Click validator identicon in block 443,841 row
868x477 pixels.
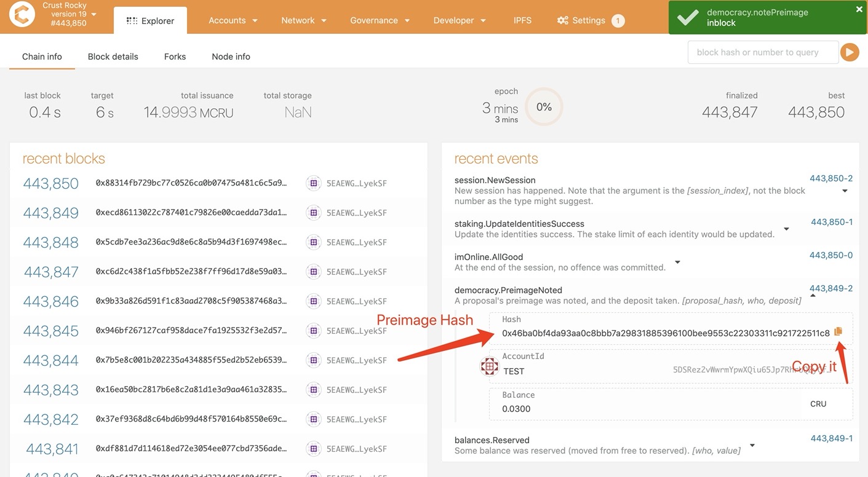click(314, 449)
